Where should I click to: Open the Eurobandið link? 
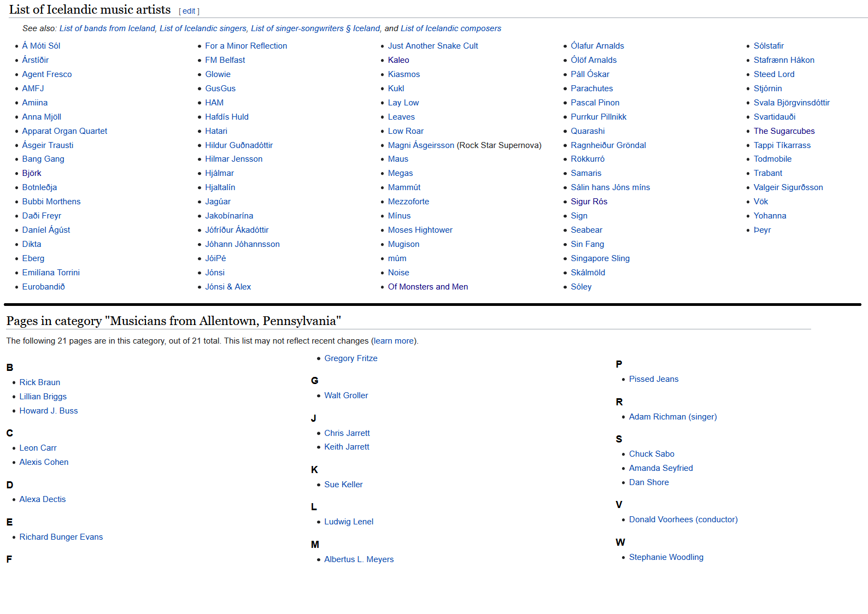43,287
